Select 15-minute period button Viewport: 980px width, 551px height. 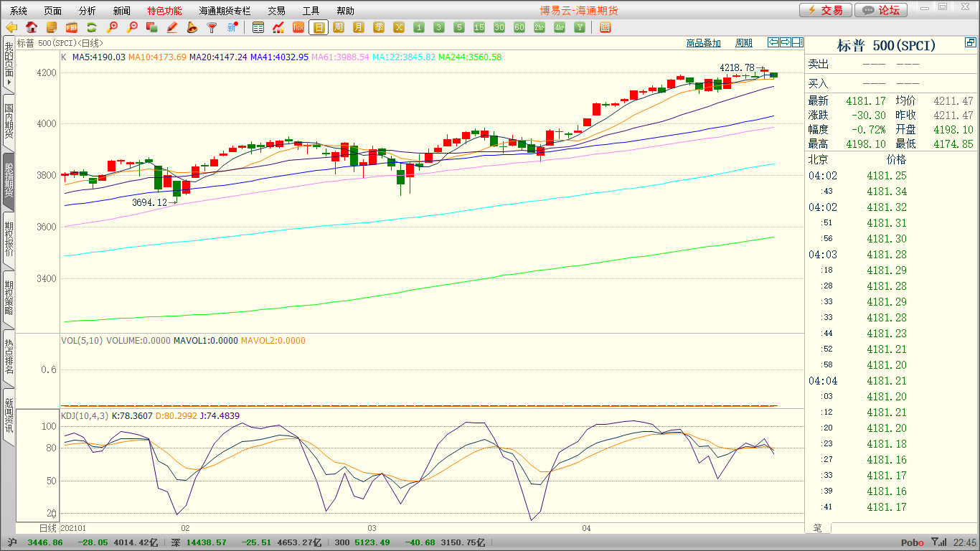point(479,27)
